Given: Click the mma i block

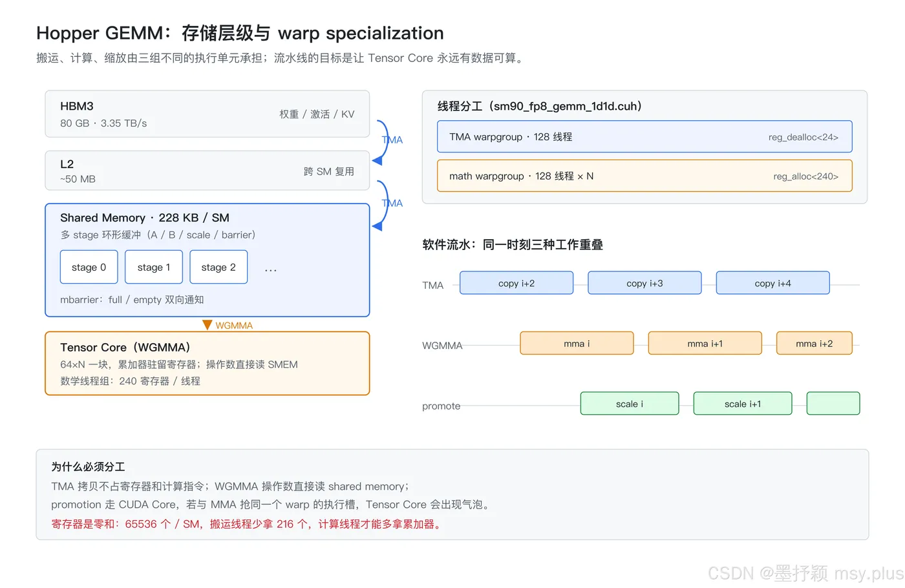Looking at the screenshot, I should 577,343.
